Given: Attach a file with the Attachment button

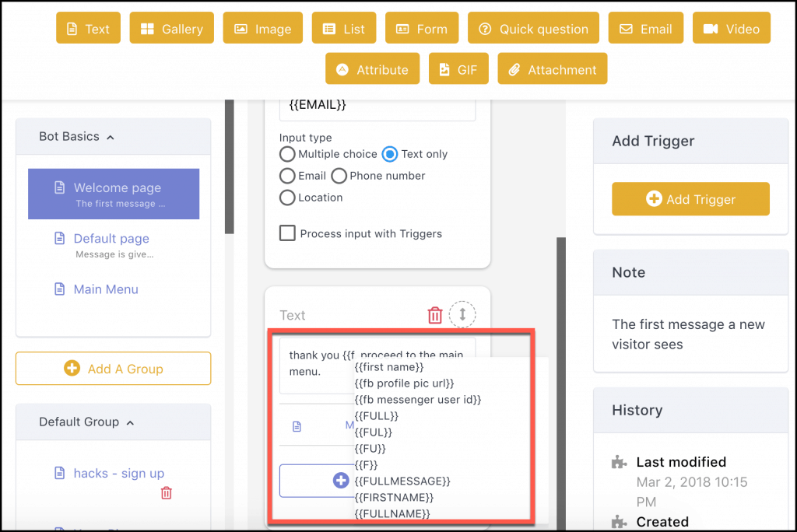Looking at the screenshot, I should coord(552,68).
